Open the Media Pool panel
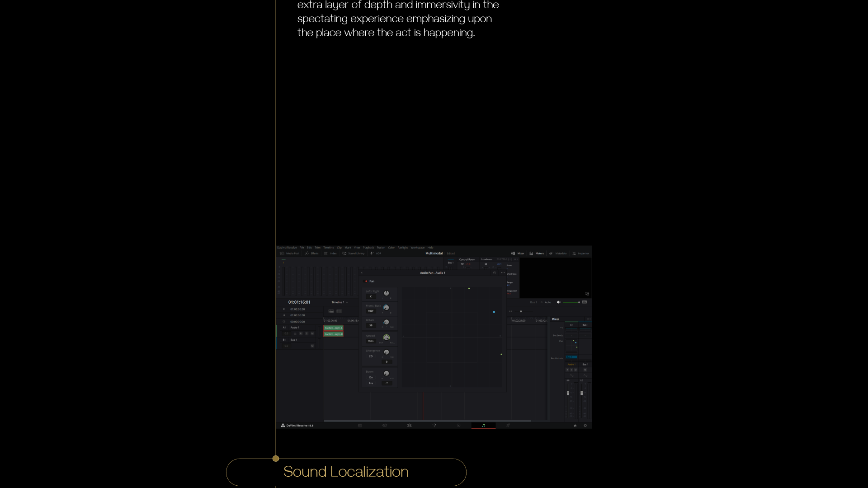The height and width of the screenshot is (488, 868). [290, 253]
